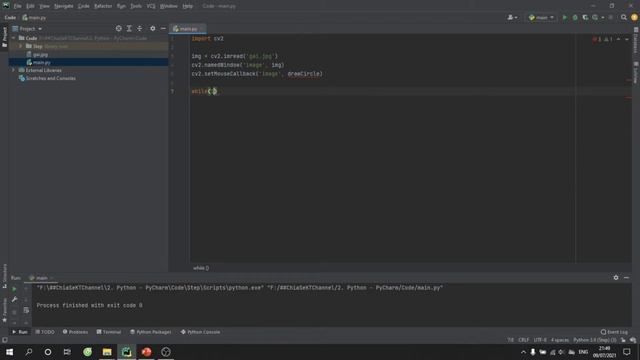The height and width of the screenshot is (360, 640).
Task: Select the main tab in Run panel
Action: (x=41, y=278)
